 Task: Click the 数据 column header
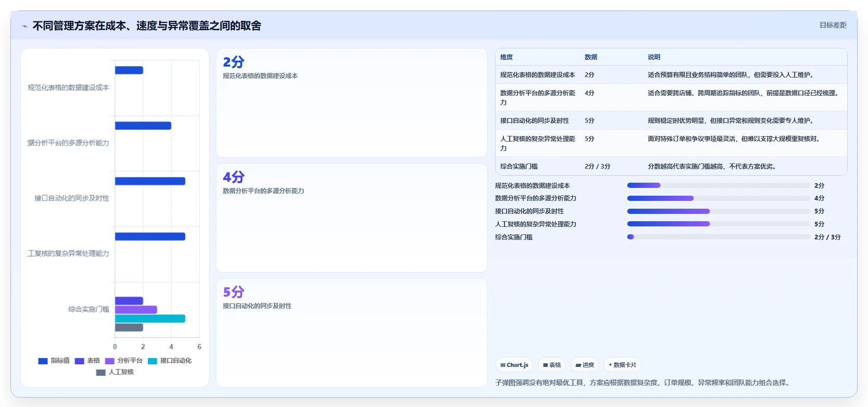click(x=591, y=57)
